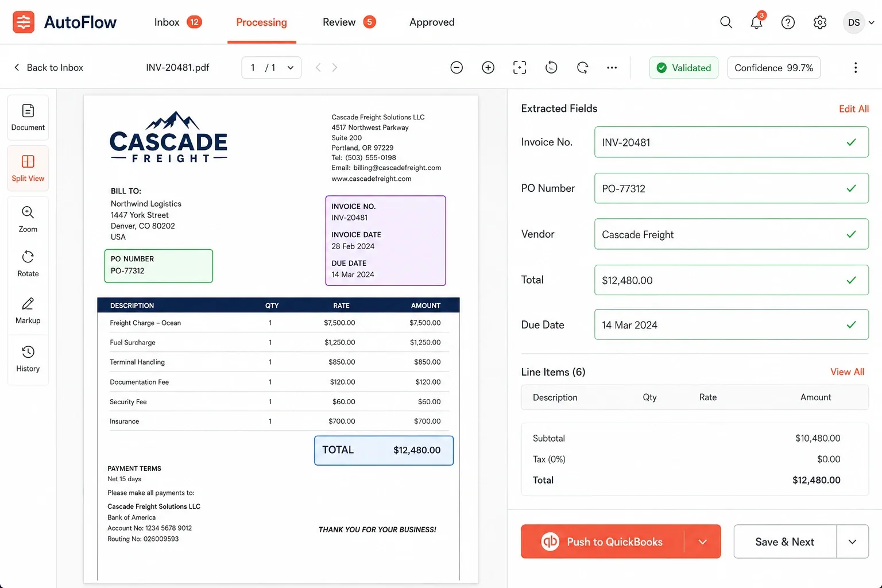882x588 pixels.
Task: Click the fit-to-screen icon
Action: pos(520,68)
